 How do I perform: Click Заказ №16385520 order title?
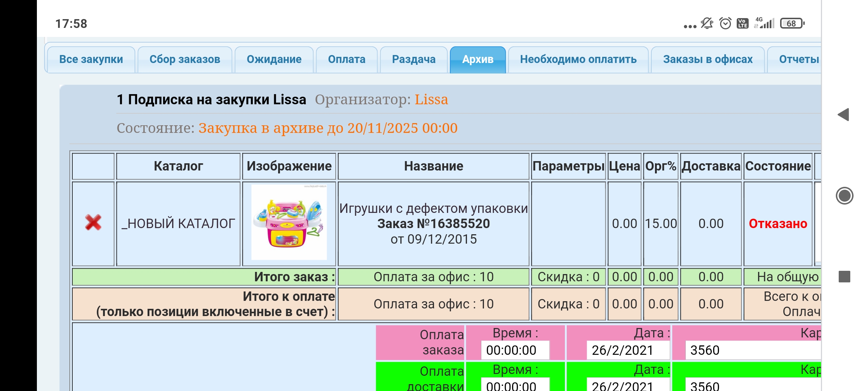click(x=433, y=224)
